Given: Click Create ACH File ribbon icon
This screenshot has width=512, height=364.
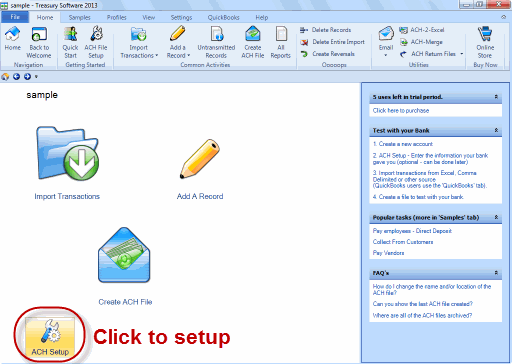Looking at the screenshot, I should coord(253,43).
